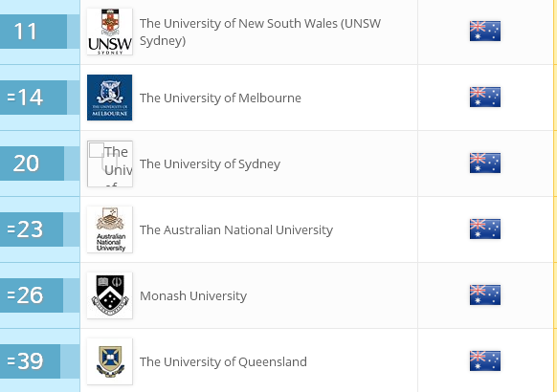Image resolution: width=557 pixels, height=392 pixels.
Task: Click the Australian flag in Sydney row
Action: pos(485,163)
